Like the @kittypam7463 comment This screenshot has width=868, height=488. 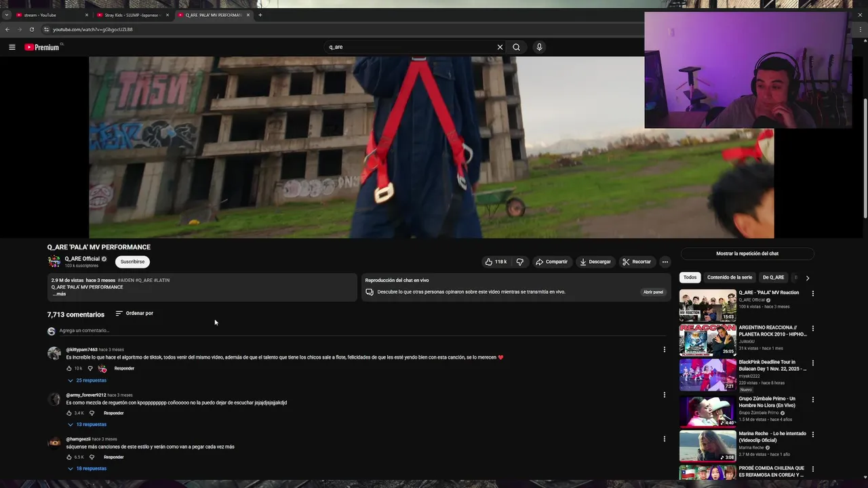[x=69, y=369]
